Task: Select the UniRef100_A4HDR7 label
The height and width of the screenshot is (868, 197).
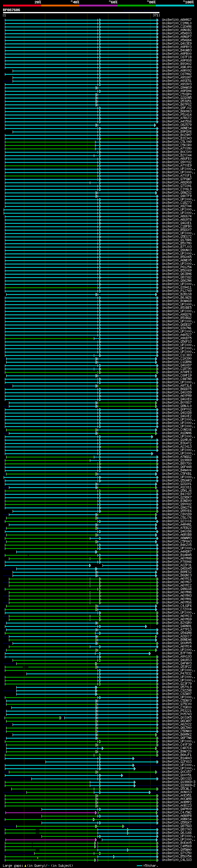Action: click(x=176, y=551)
